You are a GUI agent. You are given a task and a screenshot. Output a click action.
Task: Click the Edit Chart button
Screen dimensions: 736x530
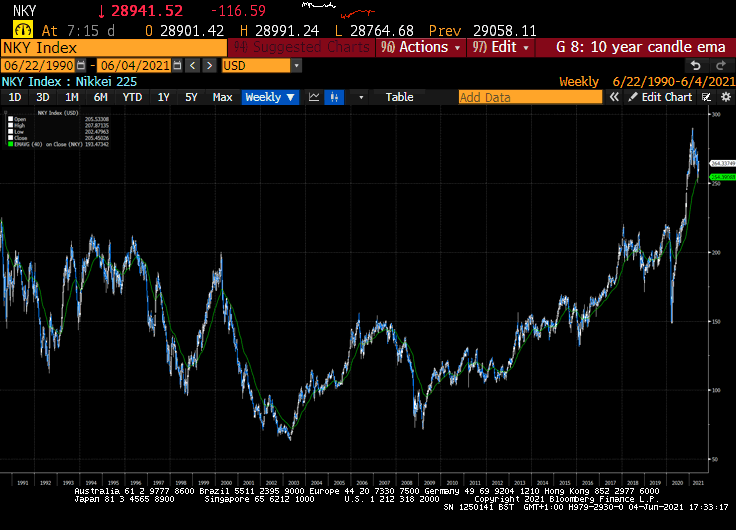660,97
